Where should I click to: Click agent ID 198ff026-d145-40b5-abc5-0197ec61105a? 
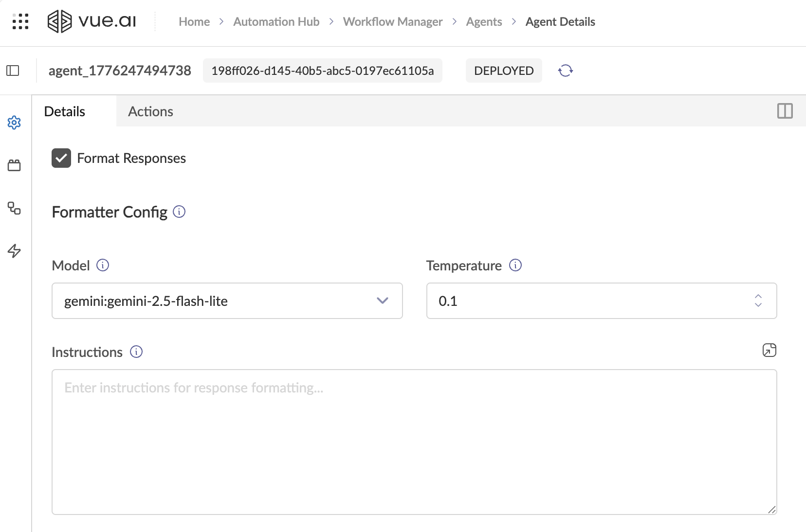coord(323,71)
